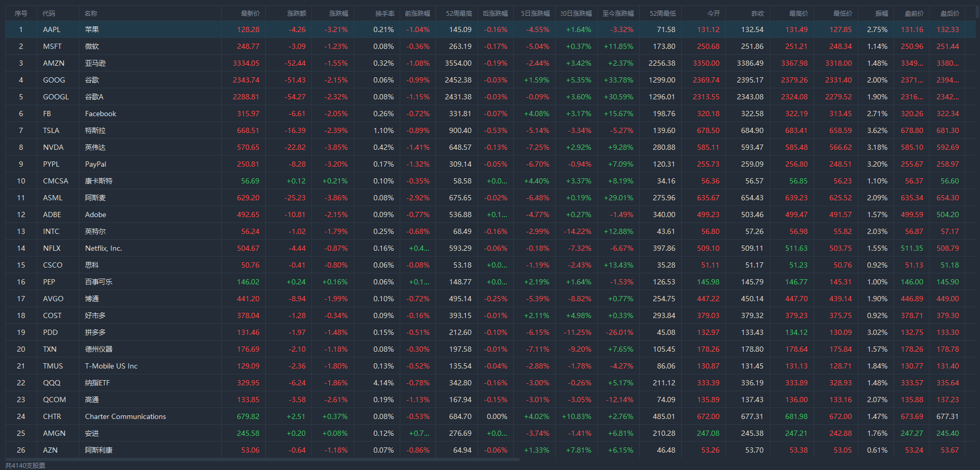Open the AMZN ticker row
Viewport: 980px width, 470px height.
click(x=489, y=63)
